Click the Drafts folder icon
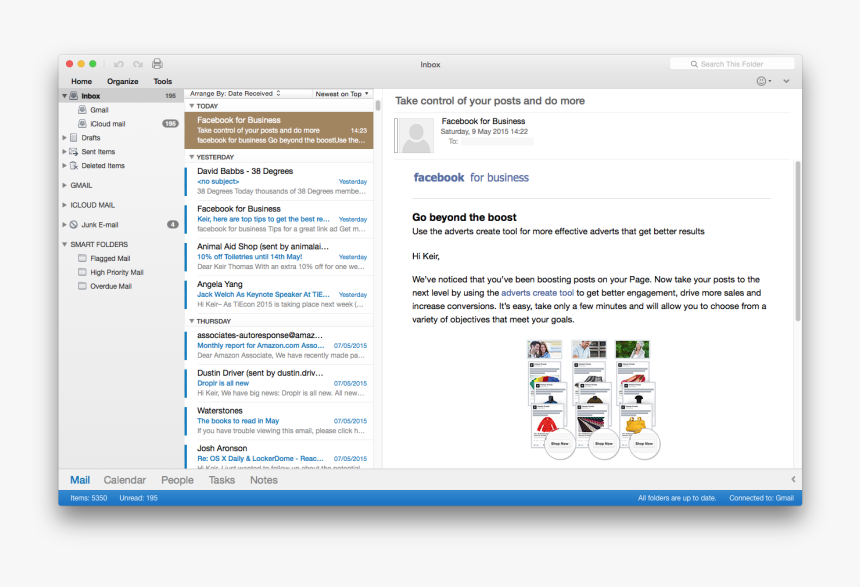 (73, 138)
